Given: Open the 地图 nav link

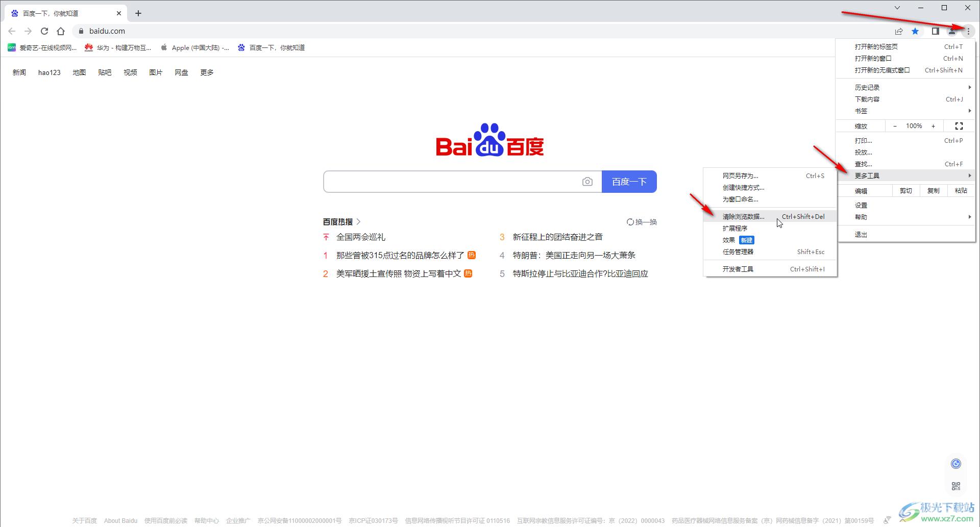Looking at the screenshot, I should [x=79, y=72].
